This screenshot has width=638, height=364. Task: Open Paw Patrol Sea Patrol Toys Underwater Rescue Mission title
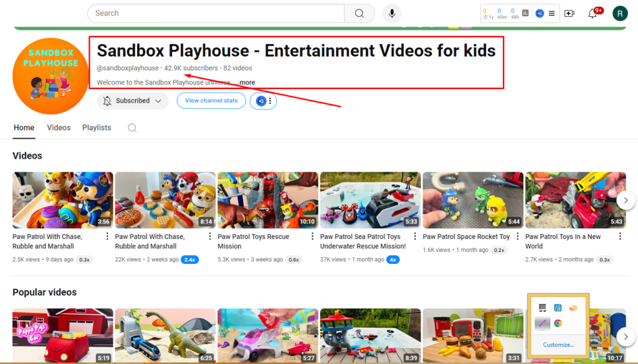(363, 241)
